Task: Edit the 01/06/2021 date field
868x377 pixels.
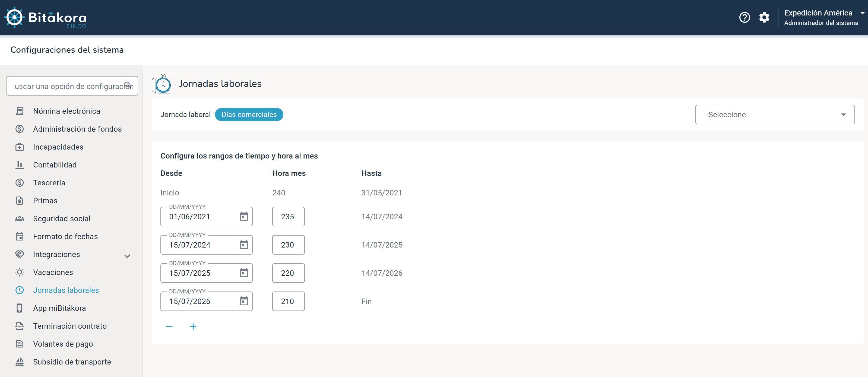Action: coord(207,216)
